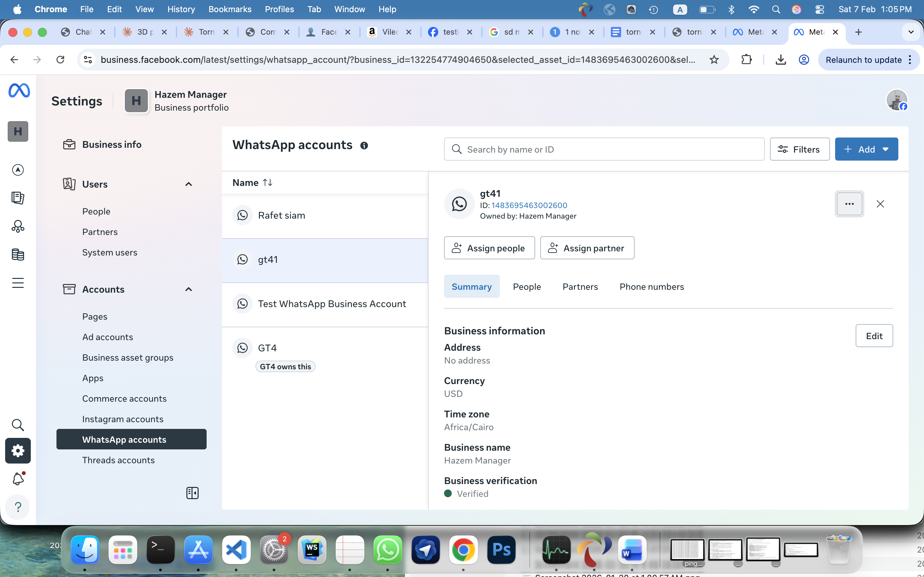Viewport: 924px width, 577px height.
Task: Click the WhatsApp accounts info icon
Action: pyautogui.click(x=364, y=146)
